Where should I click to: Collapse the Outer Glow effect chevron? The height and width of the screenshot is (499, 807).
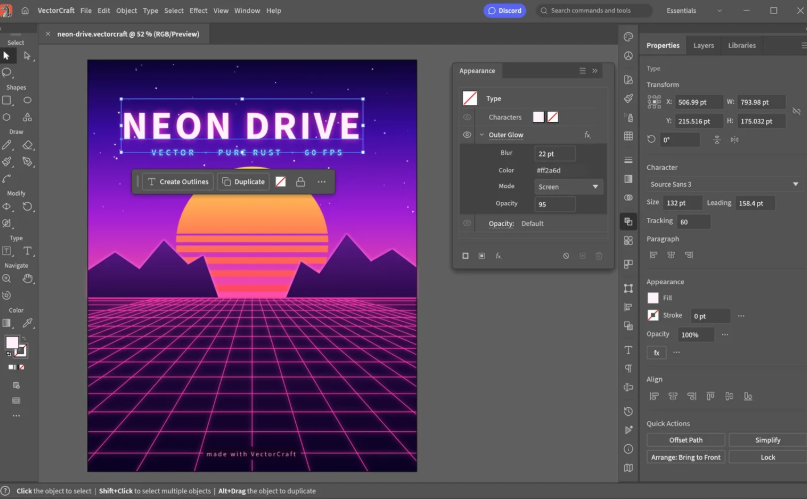click(x=482, y=135)
